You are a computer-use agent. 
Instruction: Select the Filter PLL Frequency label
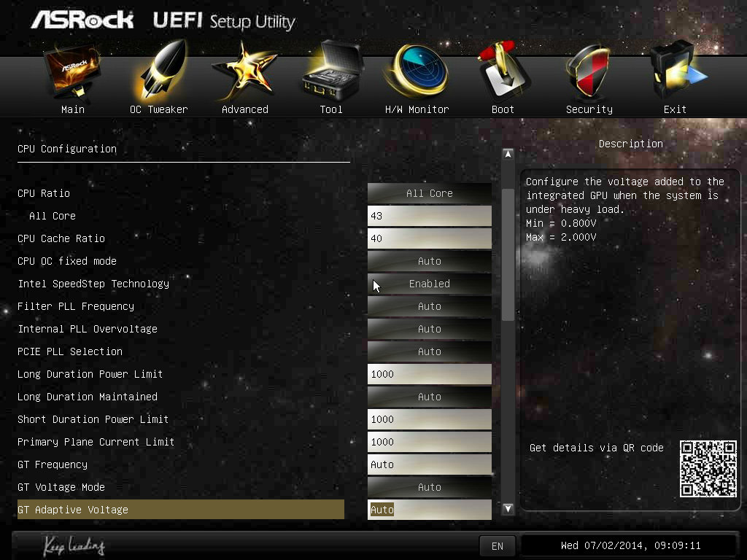pyautogui.click(x=76, y=306)
